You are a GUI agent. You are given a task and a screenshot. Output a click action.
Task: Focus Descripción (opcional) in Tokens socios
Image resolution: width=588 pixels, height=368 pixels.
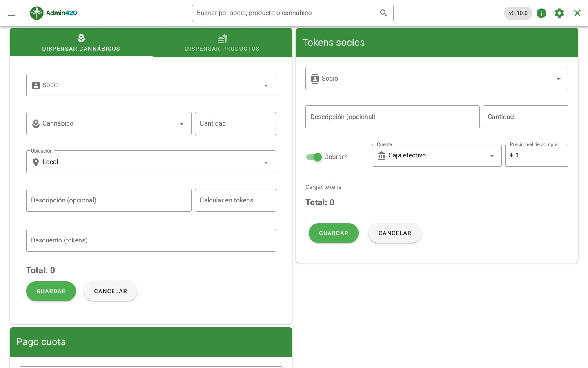point(392,117)
